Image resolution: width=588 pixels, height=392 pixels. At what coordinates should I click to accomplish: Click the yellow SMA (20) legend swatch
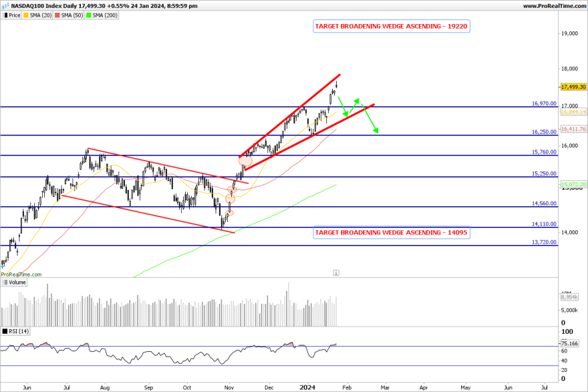tap(26, 15)
